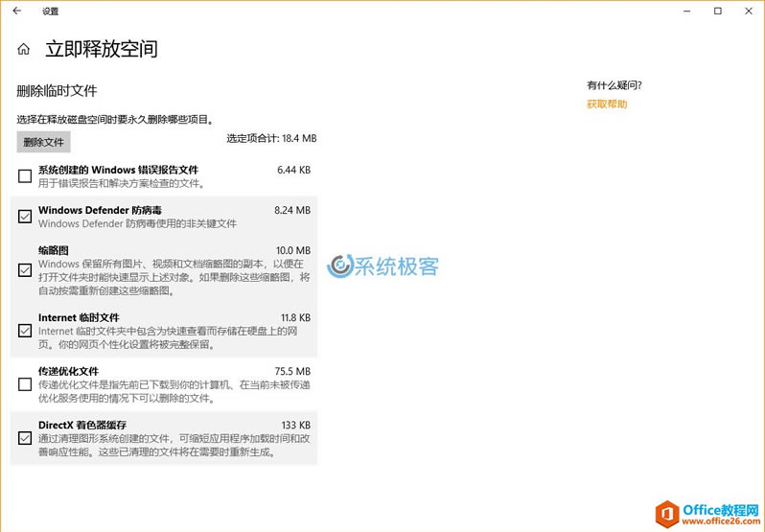Select the Internet 临时文件 title
765x532 pixels.
[x=79, y=317]
